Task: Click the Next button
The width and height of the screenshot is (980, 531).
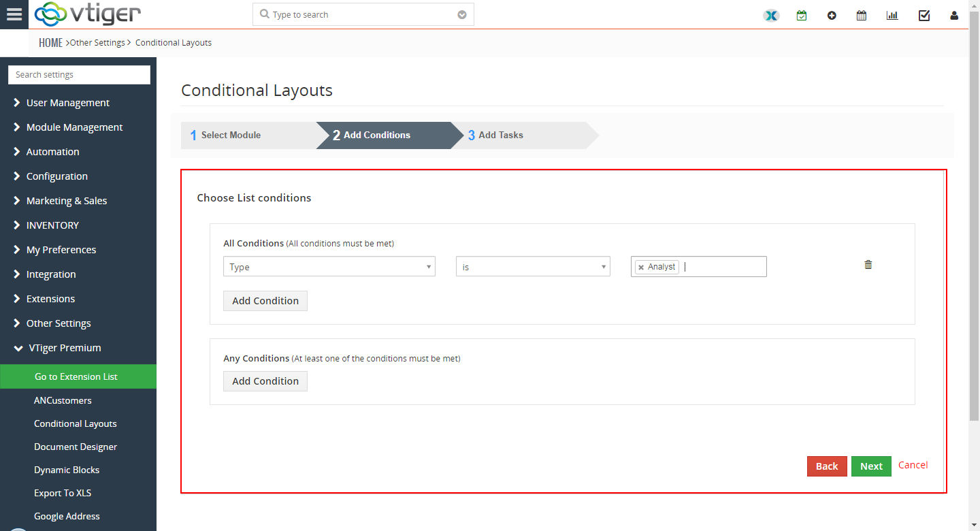Action: click(x=871, y=466)
